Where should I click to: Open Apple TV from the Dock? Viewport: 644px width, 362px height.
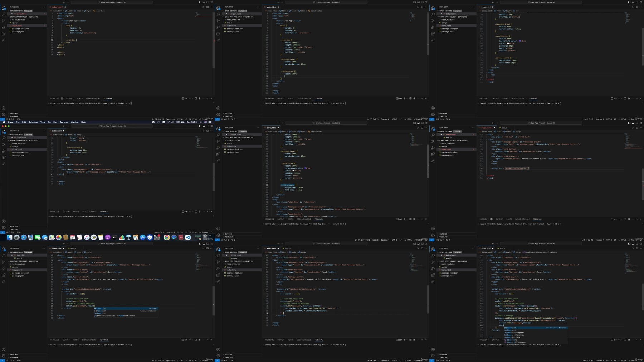[114, 237]
